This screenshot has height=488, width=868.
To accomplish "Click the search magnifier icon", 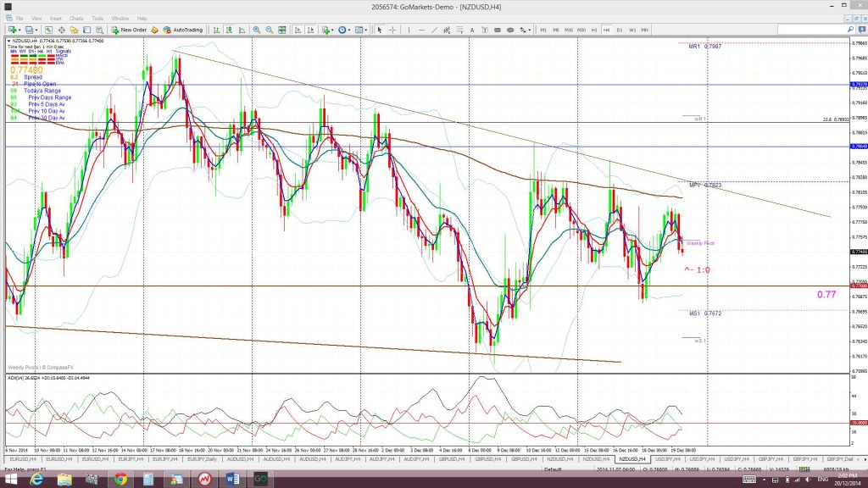I will [851, 30].
